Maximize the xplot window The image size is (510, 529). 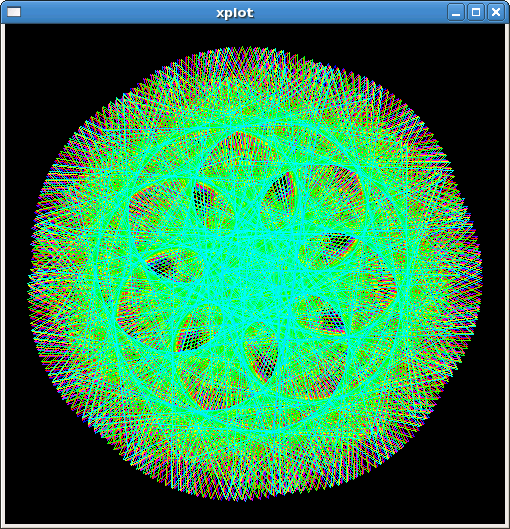(x=476, y=12)
